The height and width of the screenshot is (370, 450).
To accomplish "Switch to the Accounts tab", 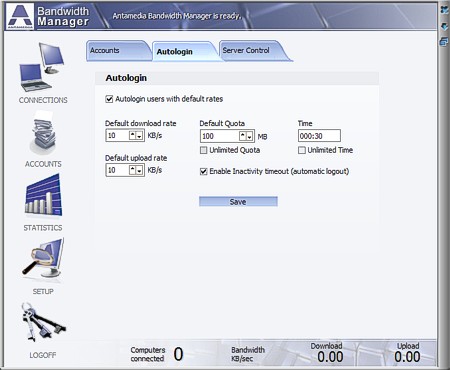I will tap(117, 51).
